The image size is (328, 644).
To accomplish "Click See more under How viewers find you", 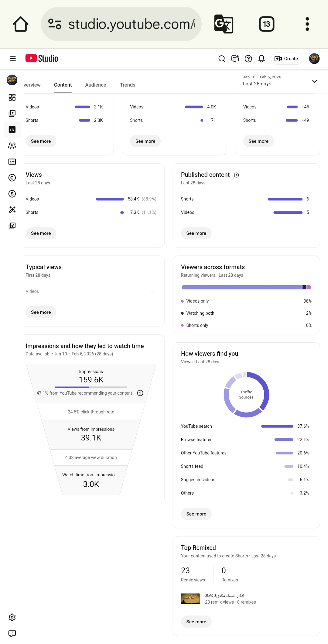I will click(x=196, y=514).
